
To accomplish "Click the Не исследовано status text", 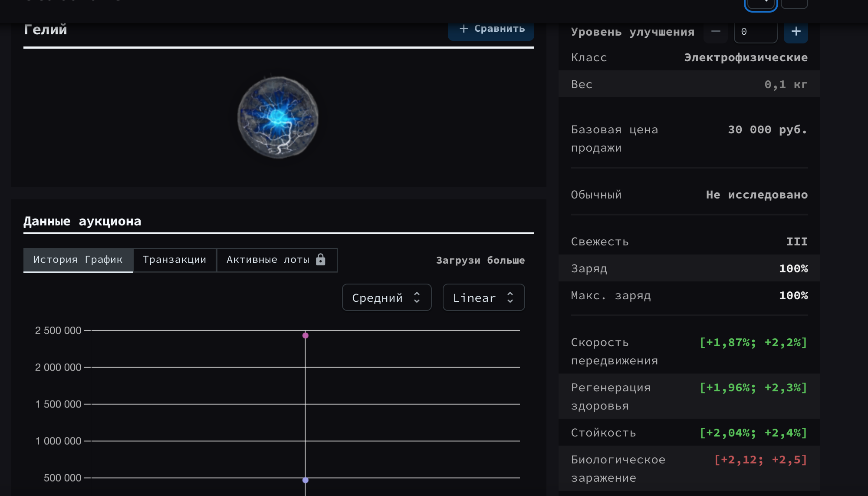I will (756, 195).
